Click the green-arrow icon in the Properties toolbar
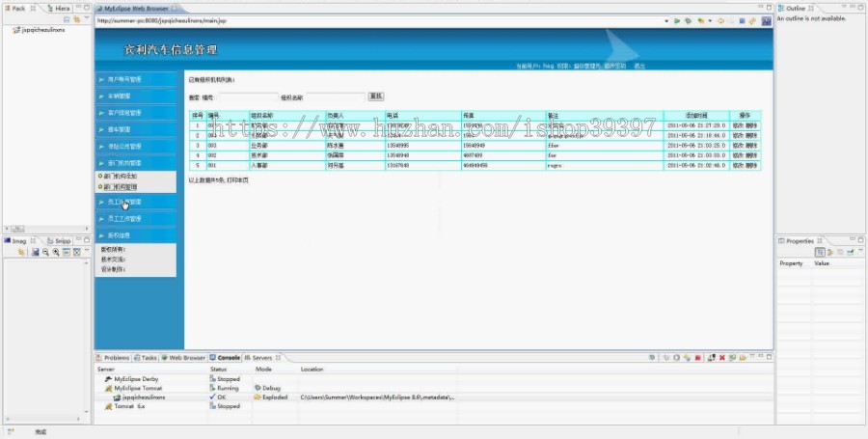Image resolution: width=868 pixels, height=439 pixels. pos(851,252)
